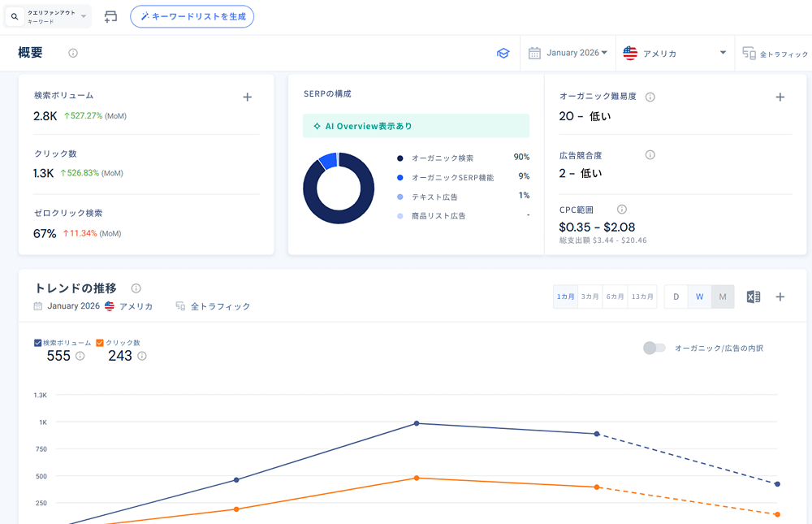Switch to the 13カ月 range tab
Image resolution: width=812 pixels, height=524 pixels.
point(642,297)
